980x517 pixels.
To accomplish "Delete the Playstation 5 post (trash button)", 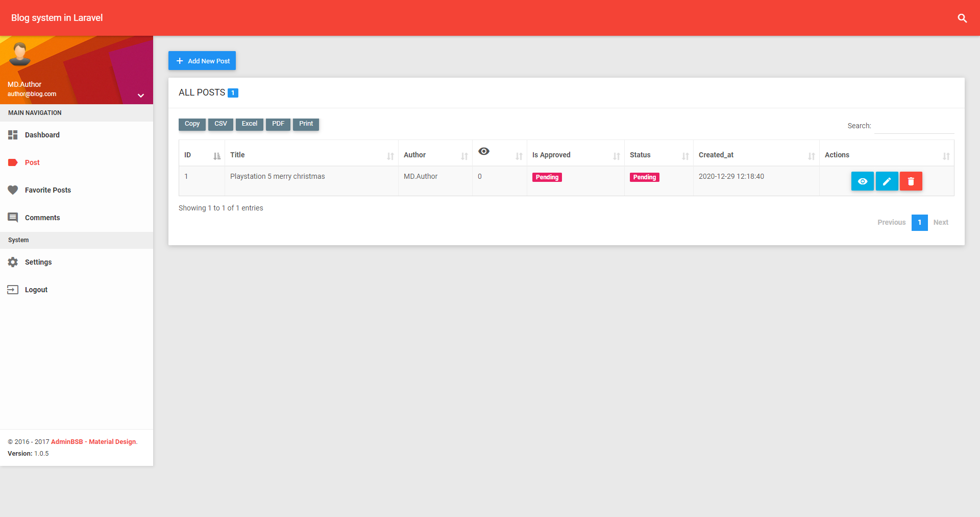I will [911, 181].
